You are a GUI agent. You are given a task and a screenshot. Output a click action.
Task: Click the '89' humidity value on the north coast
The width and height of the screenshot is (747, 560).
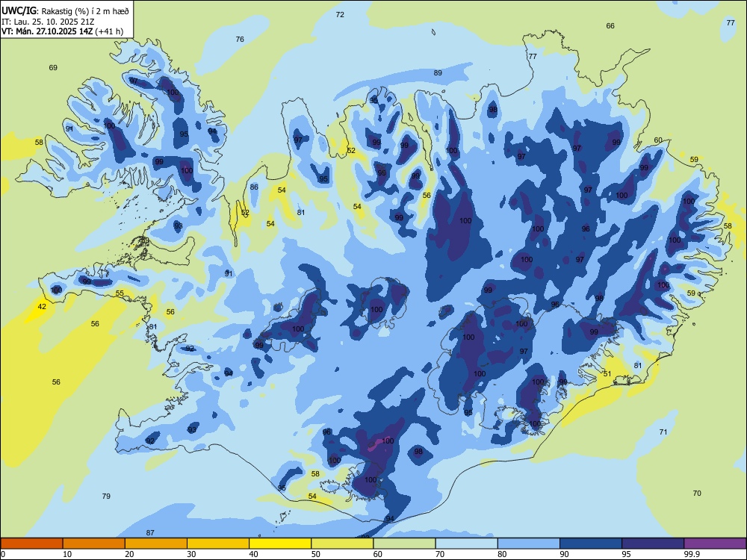coord(437,73)
